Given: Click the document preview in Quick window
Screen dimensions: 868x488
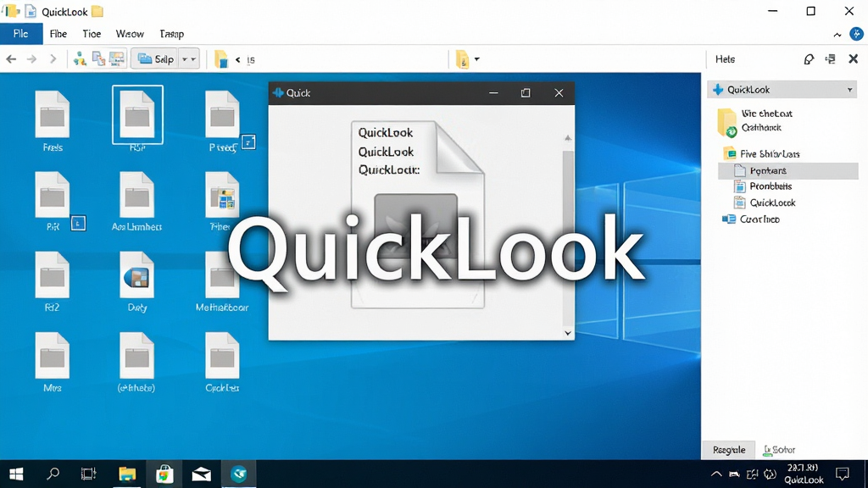Looking at the screenshot, I should pos(417,214).
